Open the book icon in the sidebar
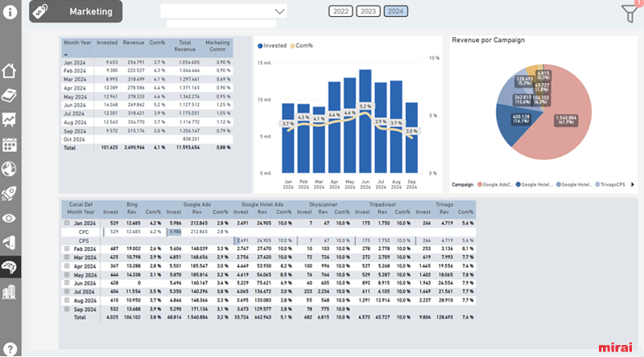This screenshot has width=644, height=357. coord(9,95)
